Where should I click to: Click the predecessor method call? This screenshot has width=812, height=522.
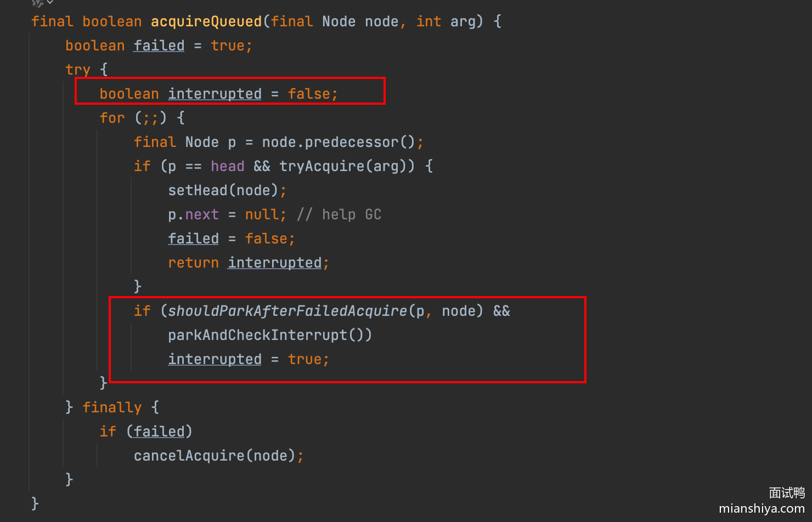coord(352,142)
